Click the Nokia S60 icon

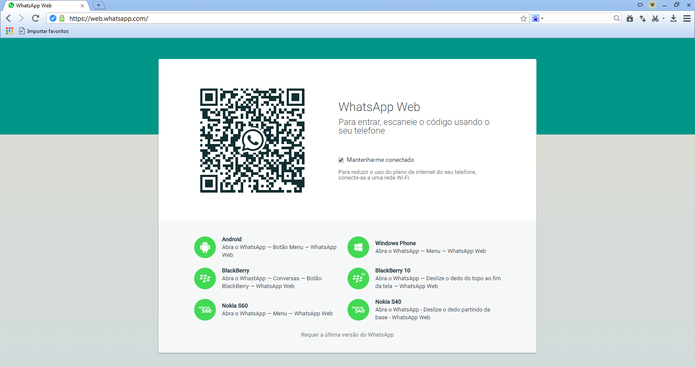[x=205, y=309]
